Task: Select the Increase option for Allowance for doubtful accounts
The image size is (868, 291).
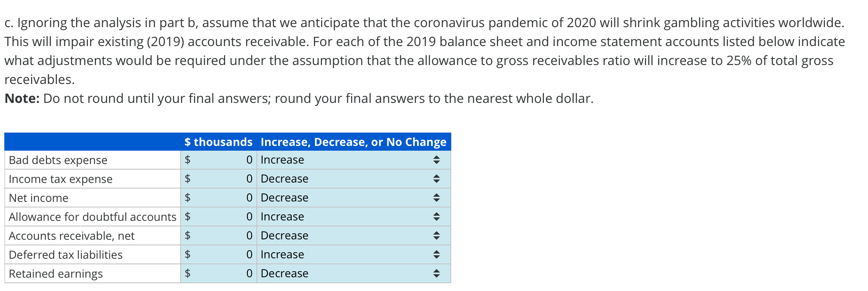Action: [x=345, y=217]
